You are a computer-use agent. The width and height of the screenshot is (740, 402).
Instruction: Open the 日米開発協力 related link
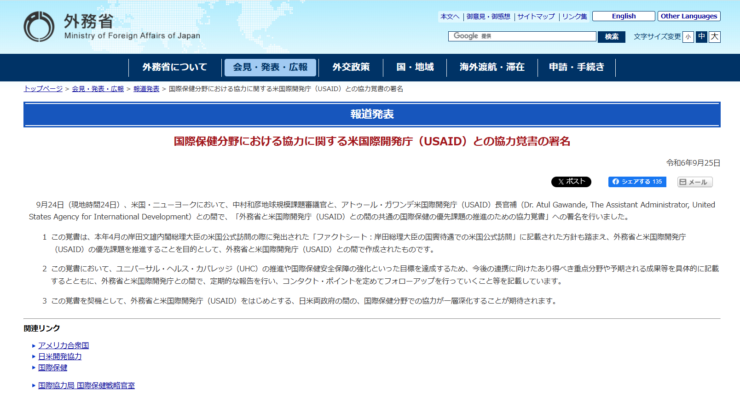click(x=60, y=356)
